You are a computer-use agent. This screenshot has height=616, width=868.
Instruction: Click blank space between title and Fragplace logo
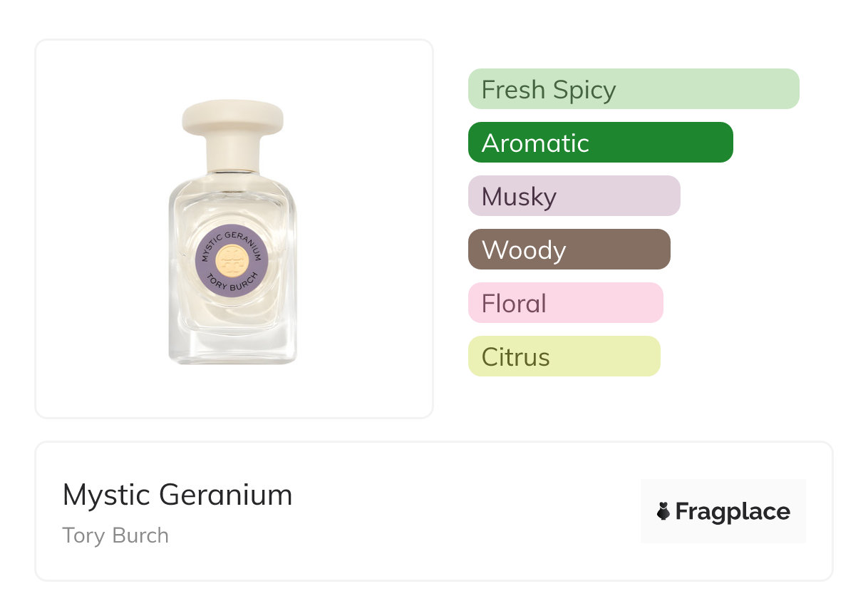pyautogui.click(x=463, y=511)
